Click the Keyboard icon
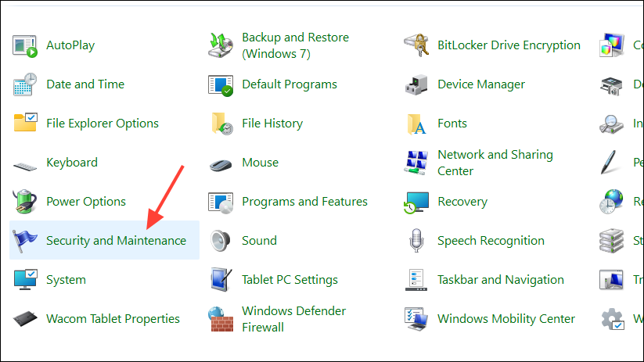This screenshot has width=644, height=362. tap(25, 167)
